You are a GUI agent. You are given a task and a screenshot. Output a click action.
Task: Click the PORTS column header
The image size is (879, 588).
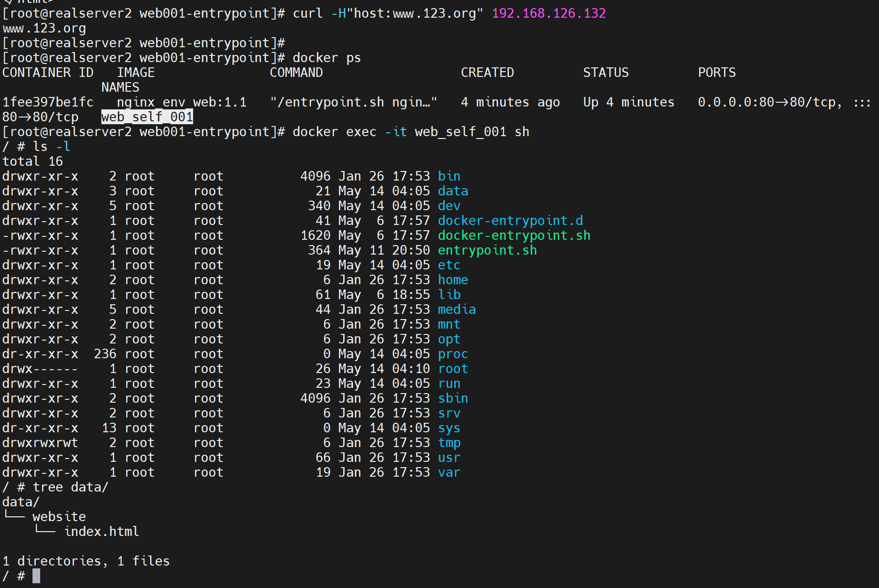(716, 73)
